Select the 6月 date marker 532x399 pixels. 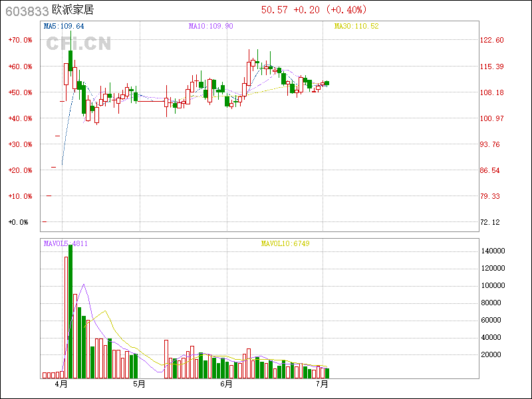tap(227, 384)
